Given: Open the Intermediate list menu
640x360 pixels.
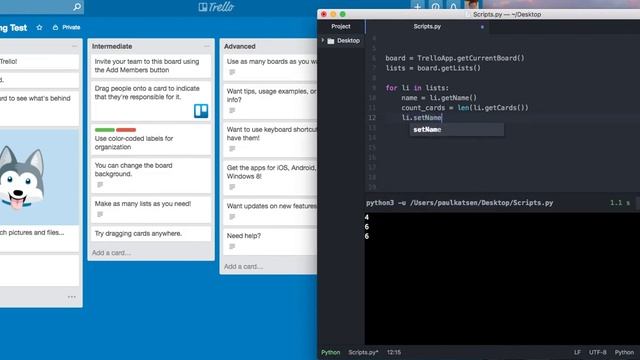Looking at the screenshot, I should [x=207, y=46].
